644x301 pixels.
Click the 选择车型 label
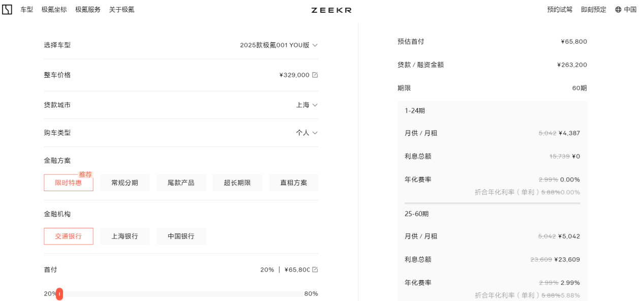coord(57,45)
